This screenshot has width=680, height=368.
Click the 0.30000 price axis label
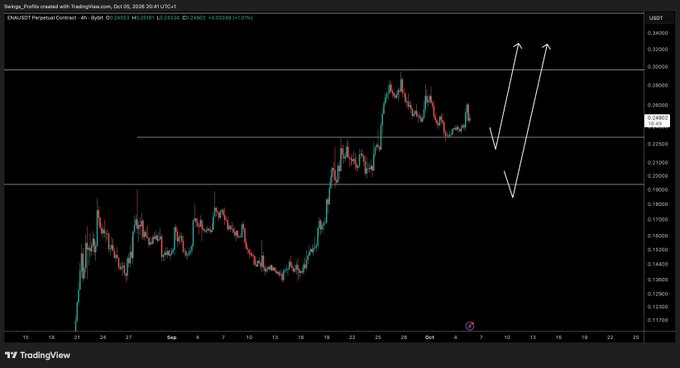click(x=657, y=67)
